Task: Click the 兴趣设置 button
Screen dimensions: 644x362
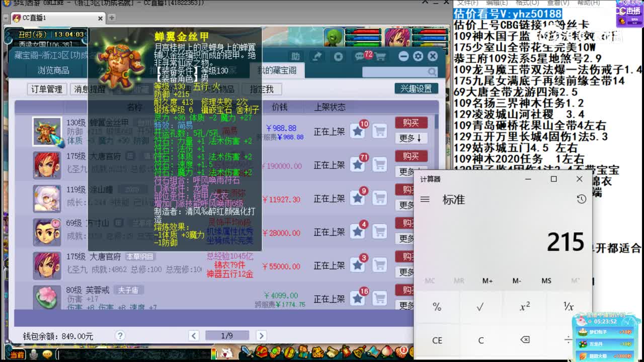Action: point(416,88)
